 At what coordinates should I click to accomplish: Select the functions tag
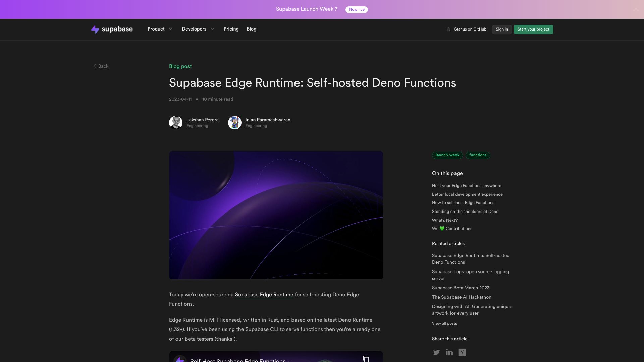click(478, 155)
